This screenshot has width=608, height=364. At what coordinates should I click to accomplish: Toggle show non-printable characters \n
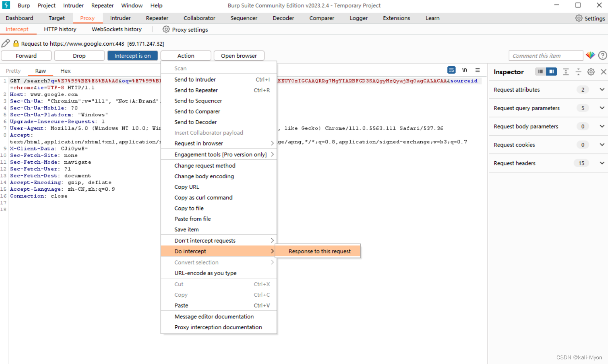tap(464, 70)
